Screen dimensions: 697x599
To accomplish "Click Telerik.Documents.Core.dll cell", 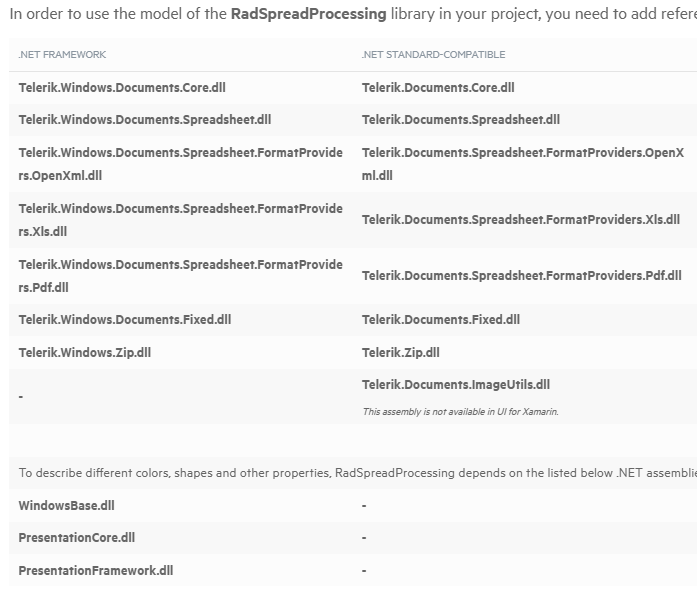I will tap(438, 88).
